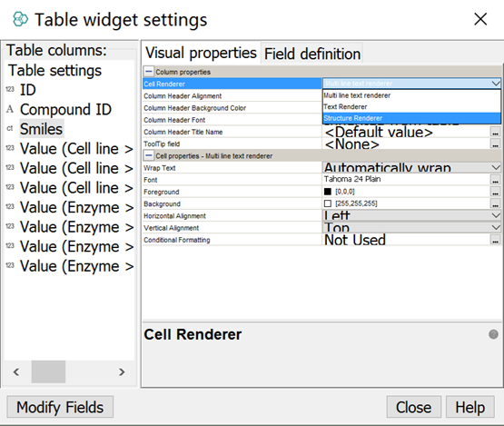The image size is (504, 426).
Task: Open ToolTip field ellipsis button
Action: pos(495,144)
